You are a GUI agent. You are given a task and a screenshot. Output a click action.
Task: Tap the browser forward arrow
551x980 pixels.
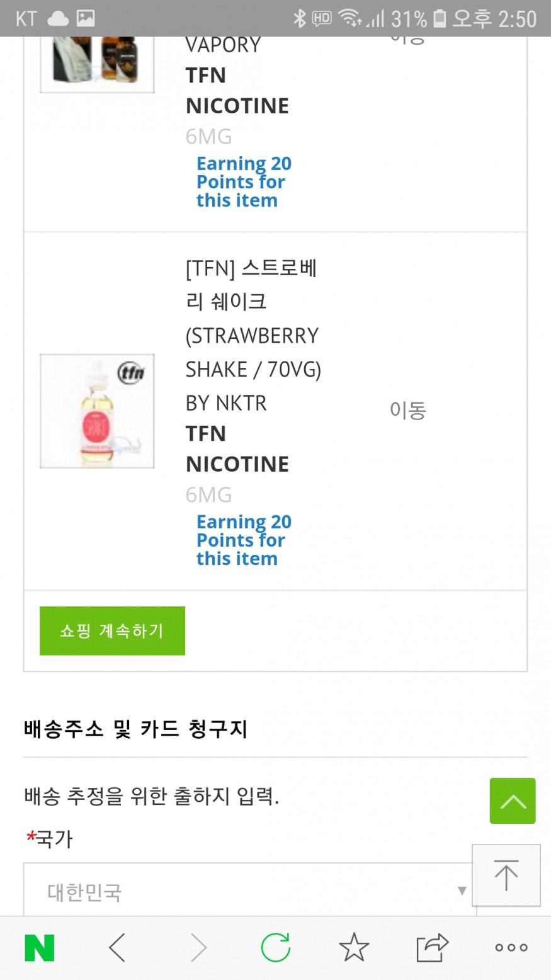198,947
